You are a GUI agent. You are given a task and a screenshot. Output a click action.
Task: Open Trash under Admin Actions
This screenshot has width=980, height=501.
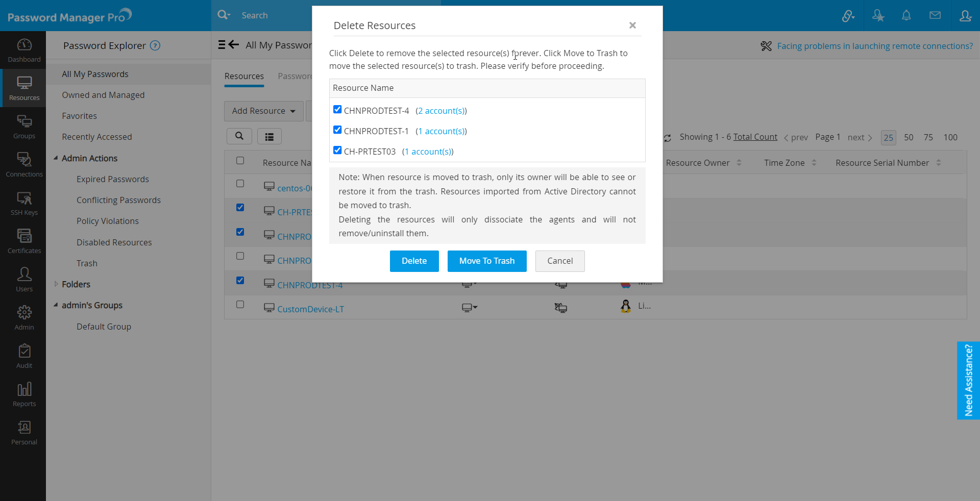pyautogui.click(x=87, y=263)
